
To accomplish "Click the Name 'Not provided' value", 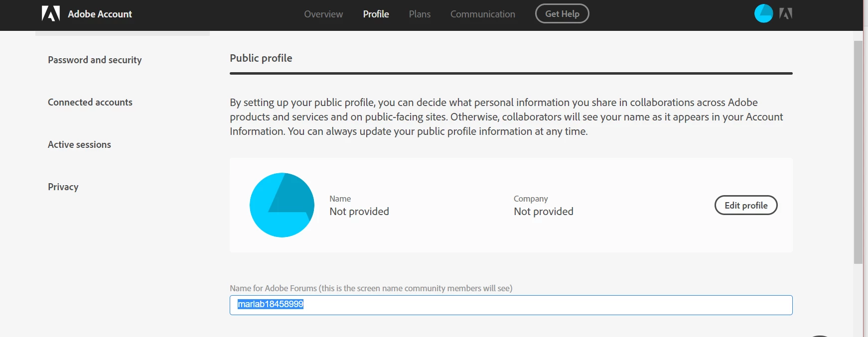I will 359,212.
